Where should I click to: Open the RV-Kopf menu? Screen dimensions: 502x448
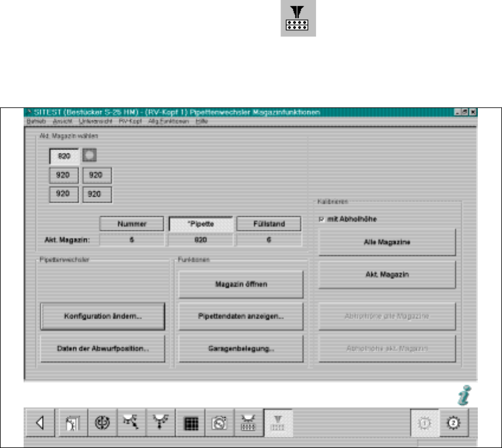(130, 121)
